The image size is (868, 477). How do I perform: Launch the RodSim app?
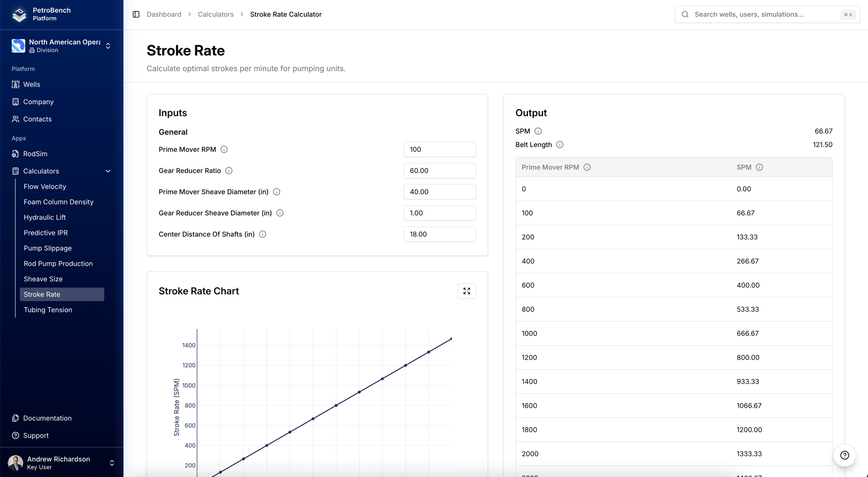35,154
